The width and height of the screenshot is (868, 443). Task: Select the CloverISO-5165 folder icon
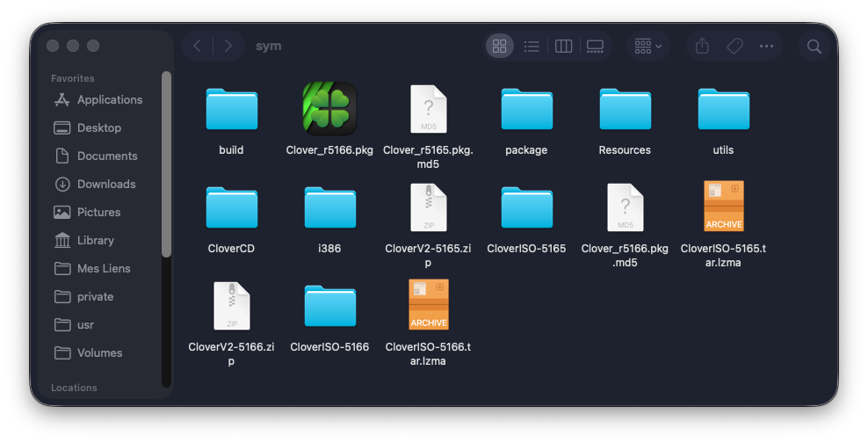526,207
